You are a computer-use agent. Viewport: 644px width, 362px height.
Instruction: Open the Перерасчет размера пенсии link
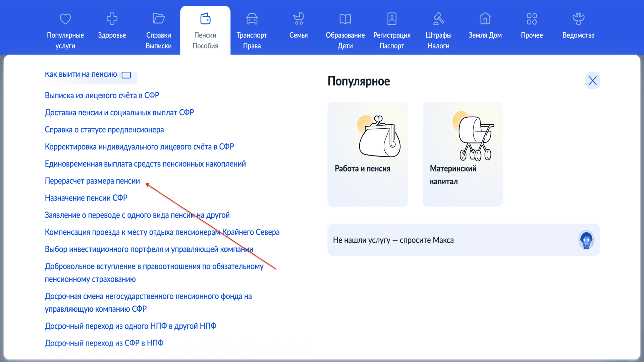point(92,181)
